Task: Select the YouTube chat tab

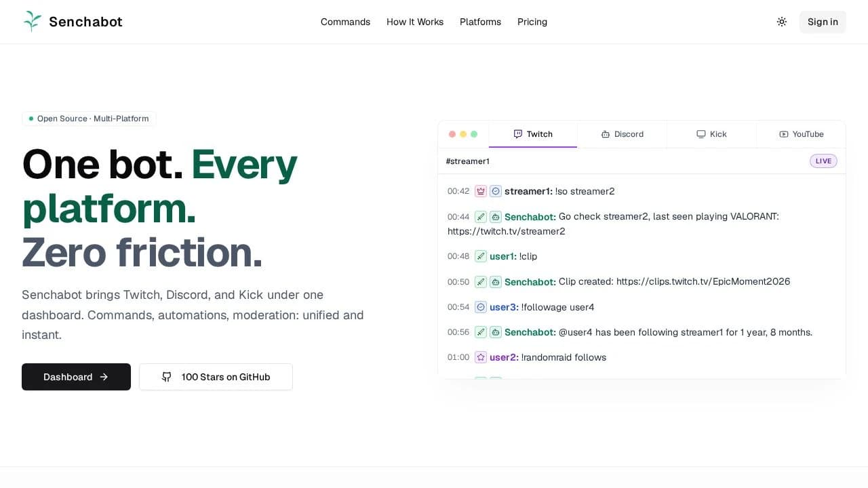Action: [x=801, y=134]
